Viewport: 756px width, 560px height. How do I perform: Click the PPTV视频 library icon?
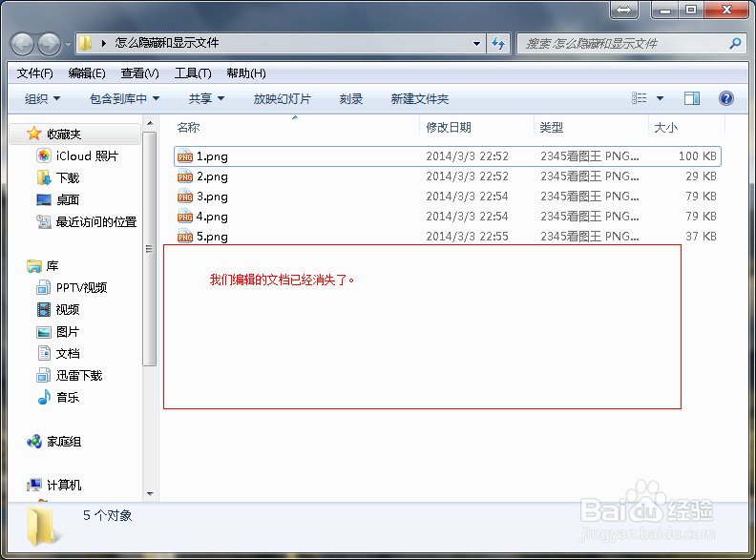coord(43,288)
